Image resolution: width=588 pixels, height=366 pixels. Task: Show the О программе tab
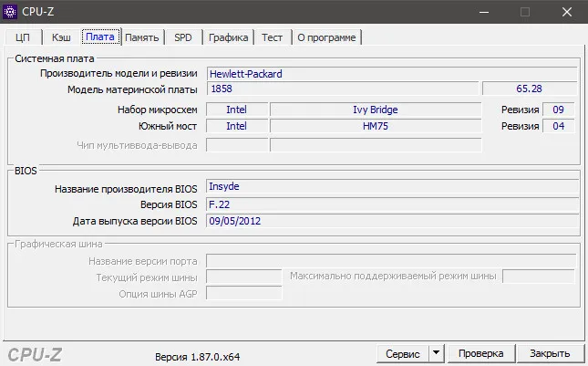[326, 37]
